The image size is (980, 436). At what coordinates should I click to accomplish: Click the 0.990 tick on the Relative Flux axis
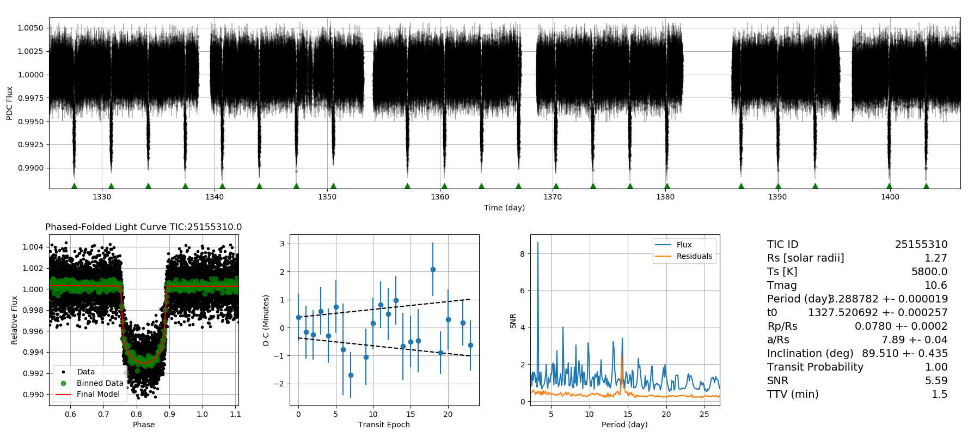coord(33,395)
